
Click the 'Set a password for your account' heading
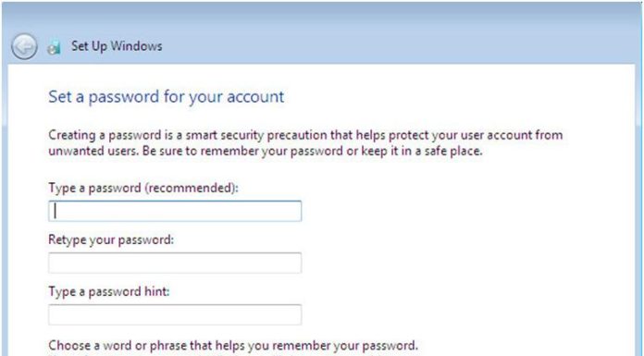click(167, 97)
